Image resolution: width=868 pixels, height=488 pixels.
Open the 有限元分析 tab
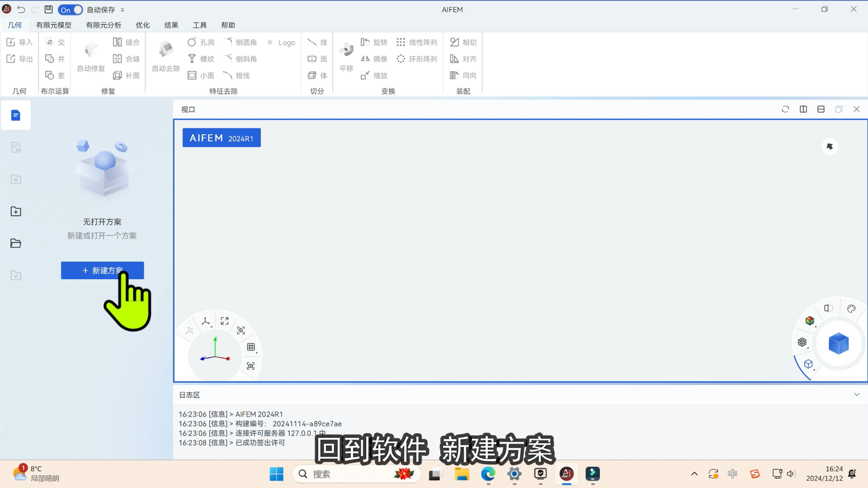pyautogui.click(x=104, y=25)
